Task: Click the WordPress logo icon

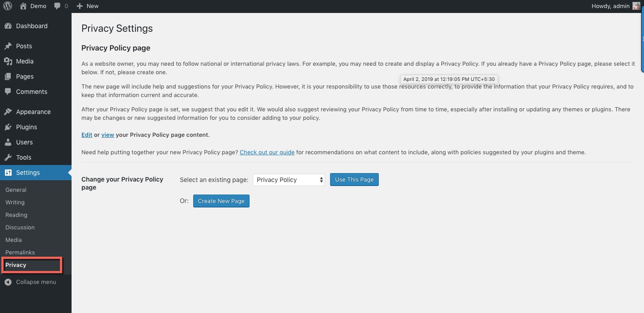Action: [x=8, y=6]
